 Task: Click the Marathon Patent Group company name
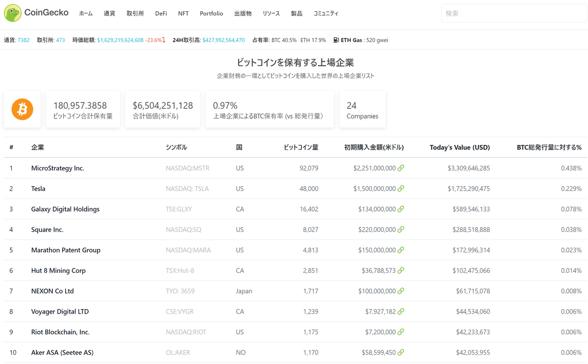pyautogui.click(x=66, y=250)
